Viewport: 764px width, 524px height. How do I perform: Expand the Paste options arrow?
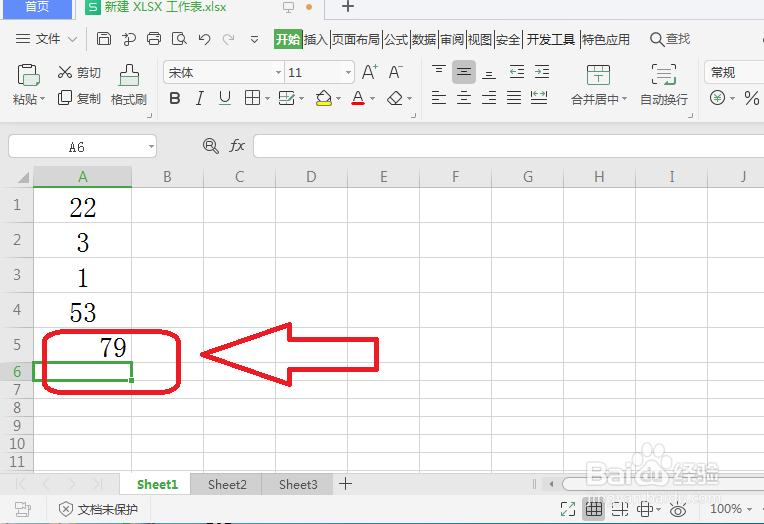pos(42,99)
